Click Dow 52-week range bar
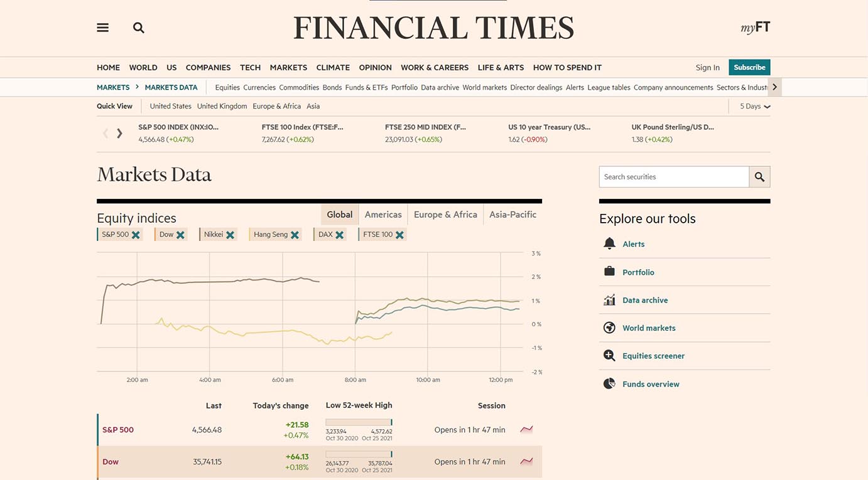Screen dimensions: 868x480 coord(359,454)
